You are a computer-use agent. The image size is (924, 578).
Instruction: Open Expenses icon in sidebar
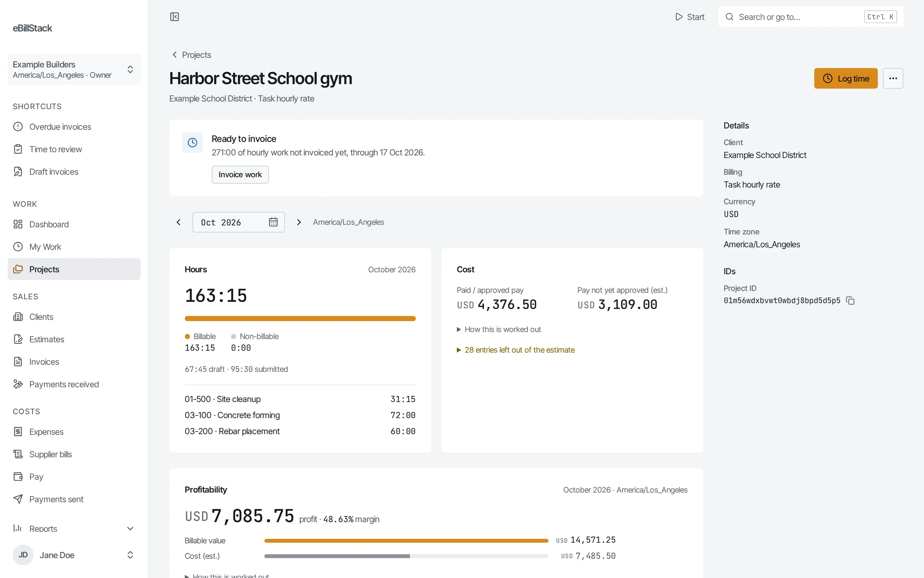(x=18, y=432)
